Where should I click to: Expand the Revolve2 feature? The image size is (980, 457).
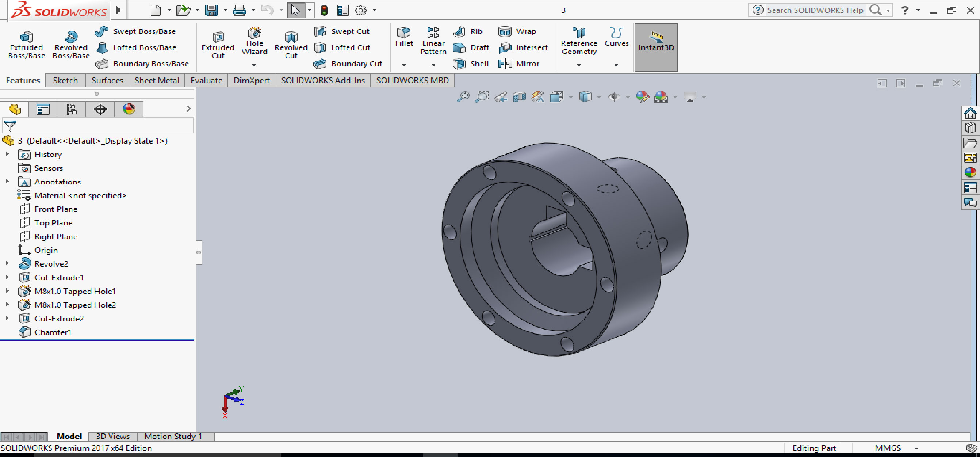(x=7, y=263)
